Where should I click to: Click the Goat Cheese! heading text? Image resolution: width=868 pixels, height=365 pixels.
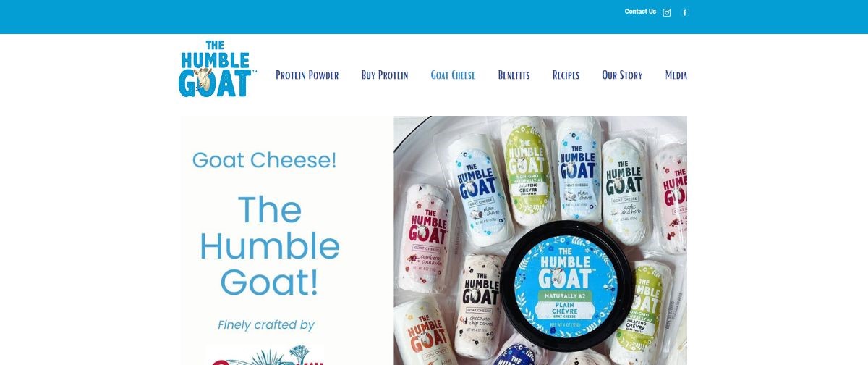pos(264,161)
